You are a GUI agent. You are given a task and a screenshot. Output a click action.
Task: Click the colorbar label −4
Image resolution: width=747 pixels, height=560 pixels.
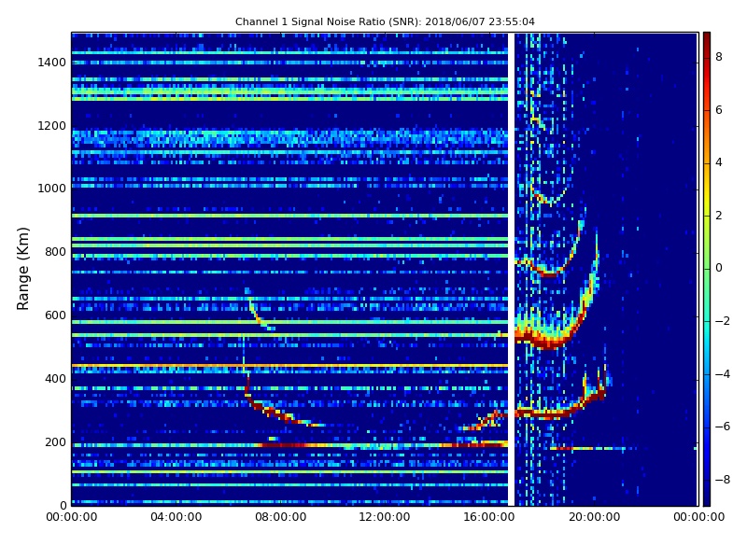coord(723,374)
